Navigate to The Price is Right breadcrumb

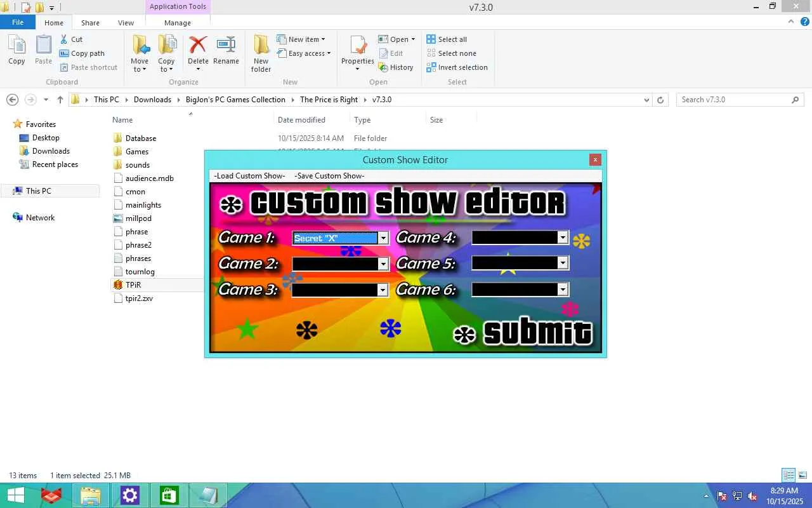[329, 100]
